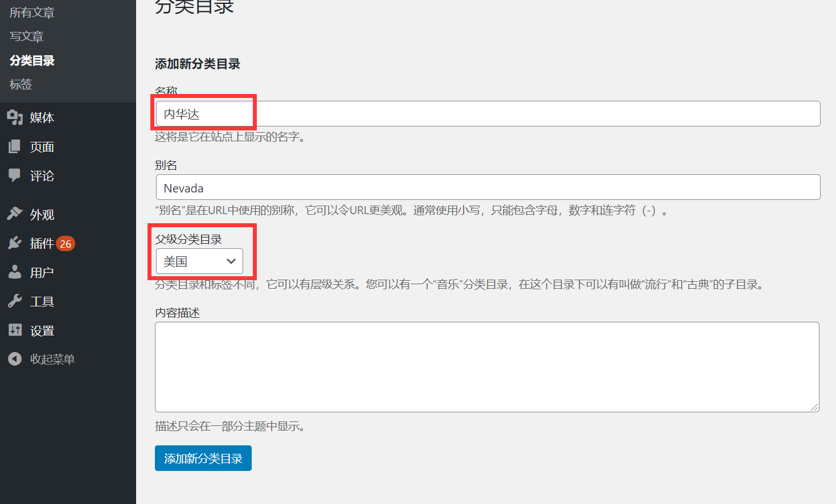The height and width of the screenshot is (504, 836).
Task: Switch to 所有文章 in the sidebar
Action: point(31,12)
